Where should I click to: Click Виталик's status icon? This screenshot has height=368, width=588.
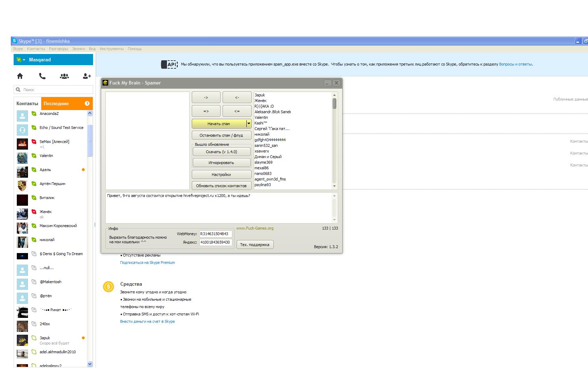(x=34, y=198)
